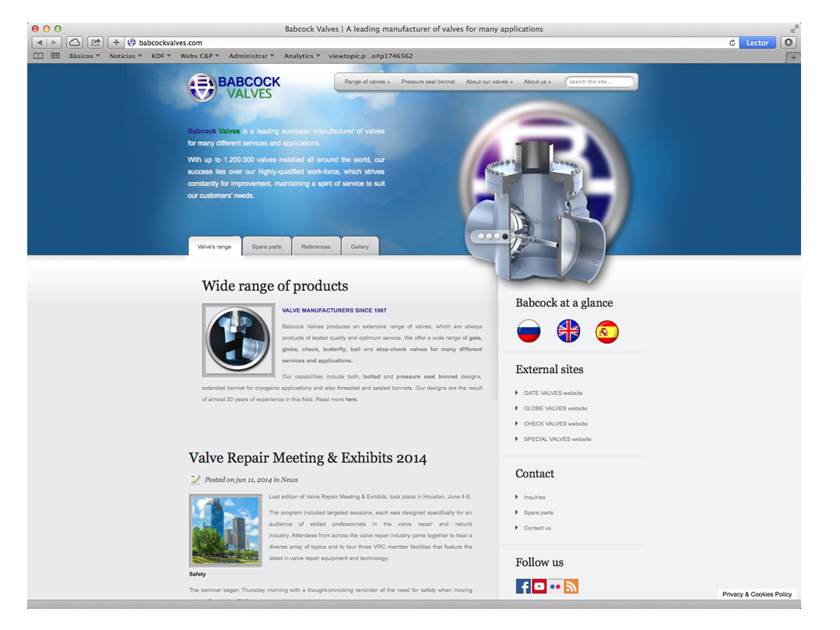Image resolution: width=840 pixels, height=630 pixels.
Task: Open the Webs C&P bookmarks dropdown
Action: [x=199, y=56]
